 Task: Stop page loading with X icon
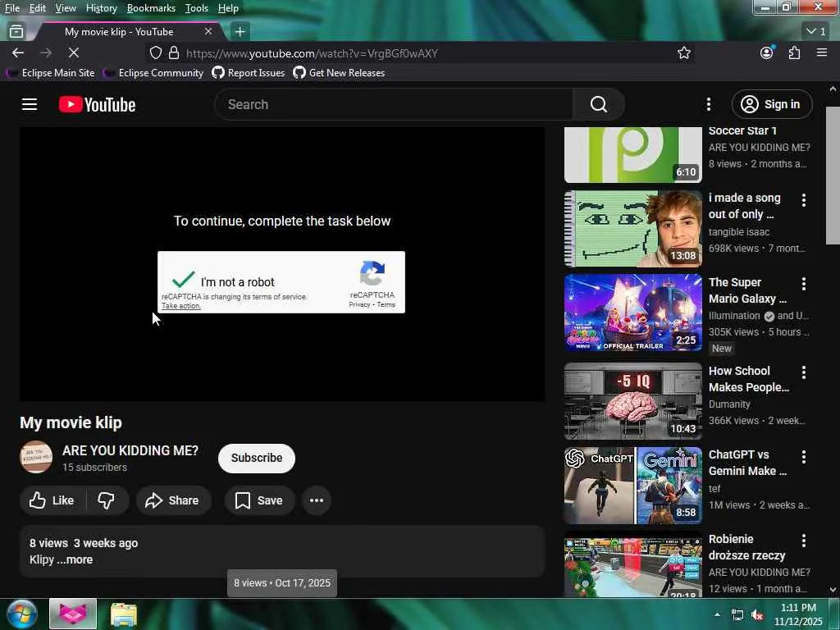(x=74, y=52)
